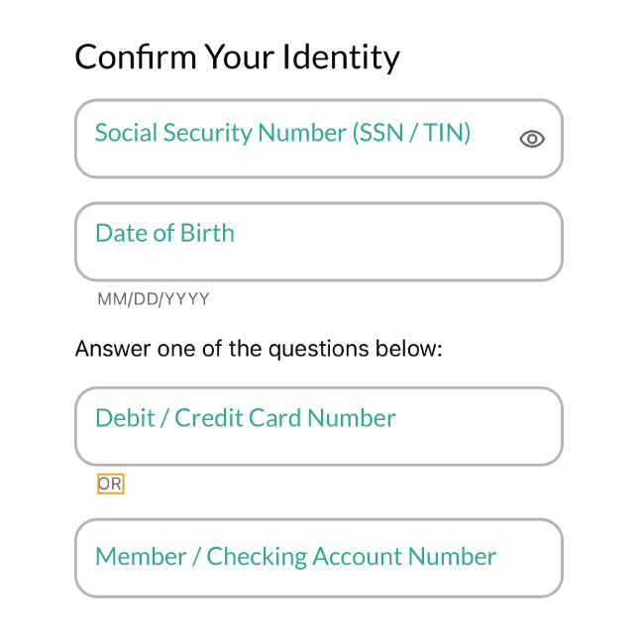This screenshot has width=644, height=644.
Task: Click the 'Debit / Credit Card Number' label
Action: [245, 418]
